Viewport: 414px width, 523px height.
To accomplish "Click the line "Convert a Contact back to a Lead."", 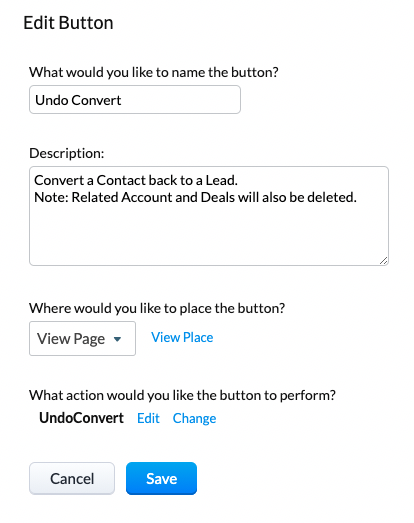I will pos(136,180).
